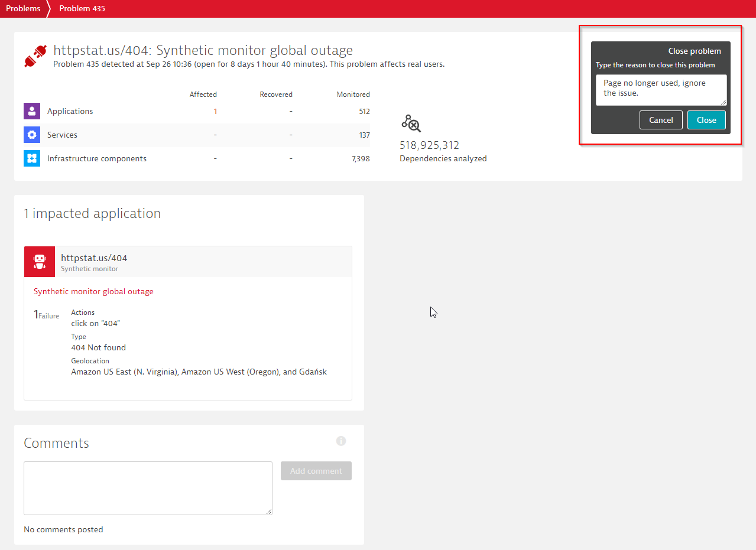Click inside the Comments text area
Image resolution: width=756 pixels, height=550 pixels.
[x=148, y=488]
